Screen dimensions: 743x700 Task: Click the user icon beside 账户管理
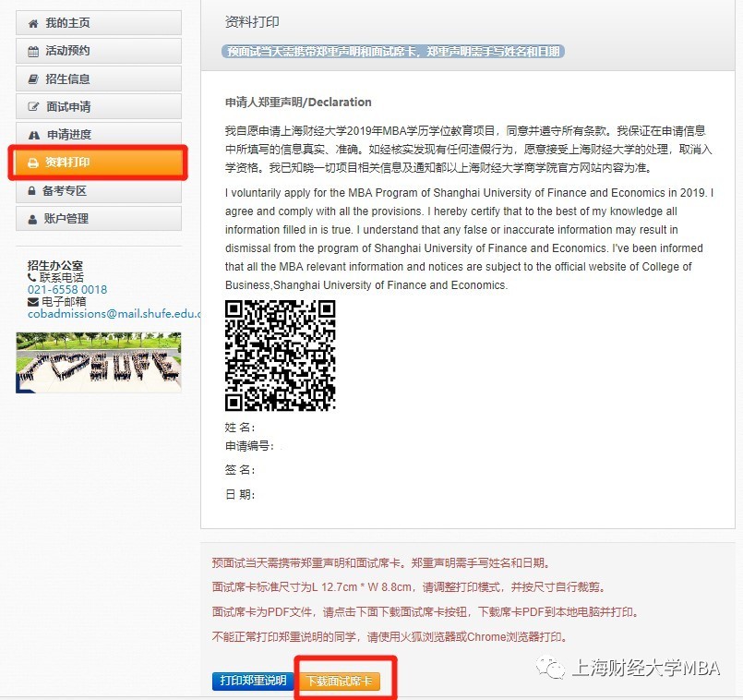pyautogui.click(x=34, y=219)
